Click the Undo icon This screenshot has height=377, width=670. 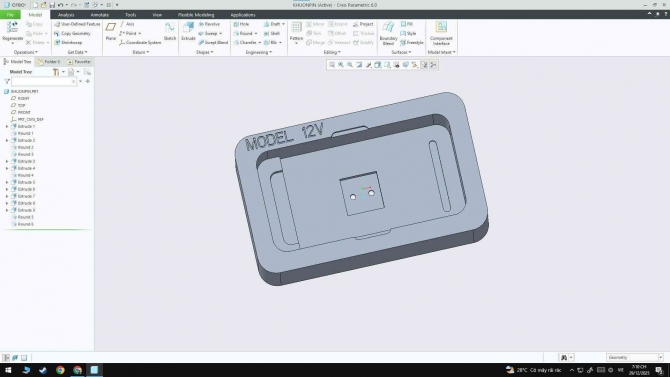tap(60, 5)
